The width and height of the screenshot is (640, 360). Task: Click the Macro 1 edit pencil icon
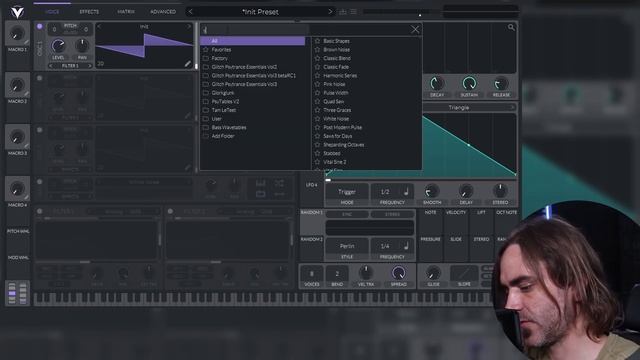[27, 42]
